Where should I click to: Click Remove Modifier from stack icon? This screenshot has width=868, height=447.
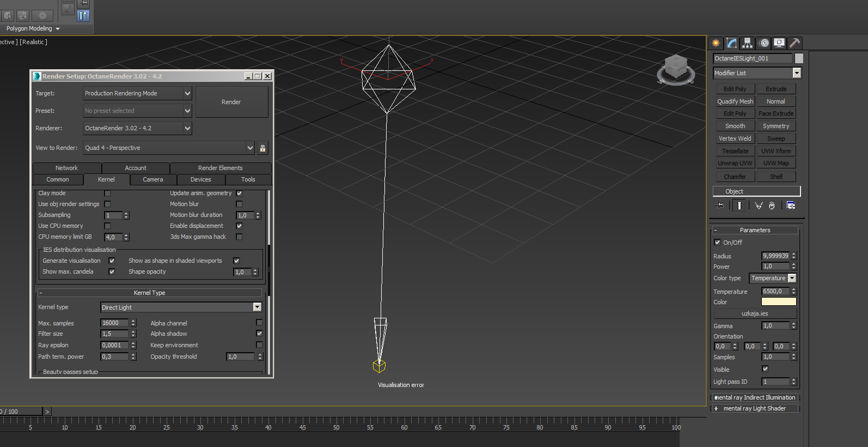(772, 206)
